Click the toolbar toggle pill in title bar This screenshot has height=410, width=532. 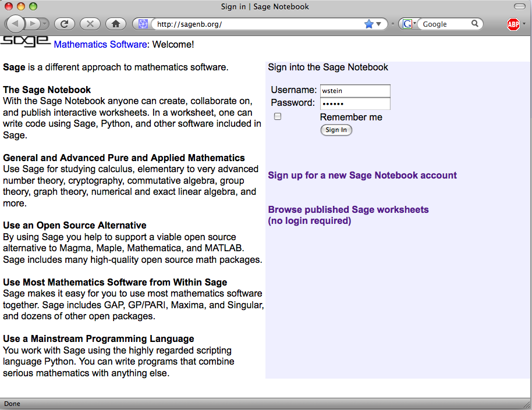[x=519, y=6]
